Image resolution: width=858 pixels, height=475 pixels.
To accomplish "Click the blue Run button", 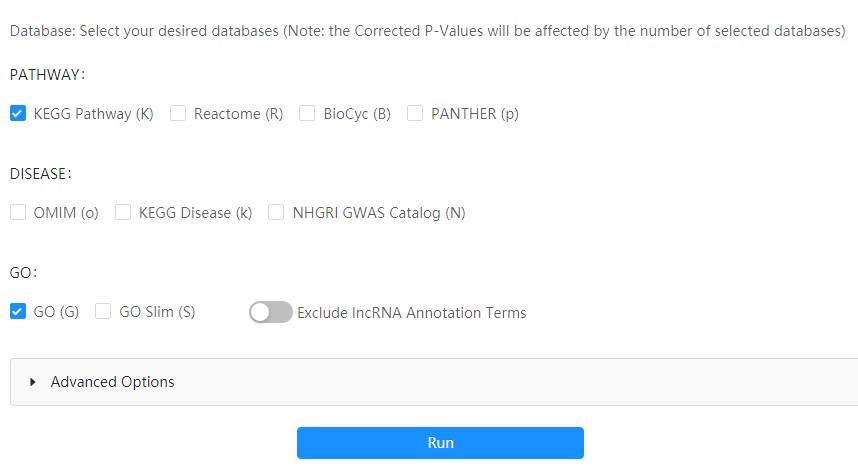I will 440,443.
